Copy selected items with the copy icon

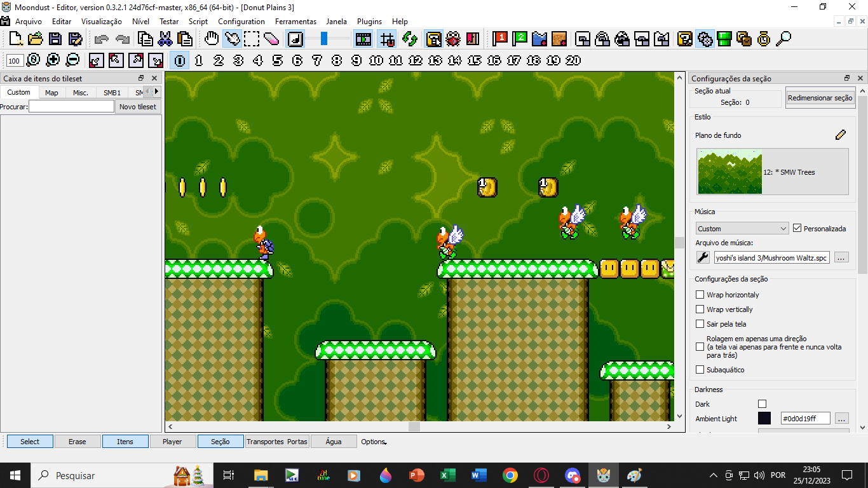tap(146, 39)
